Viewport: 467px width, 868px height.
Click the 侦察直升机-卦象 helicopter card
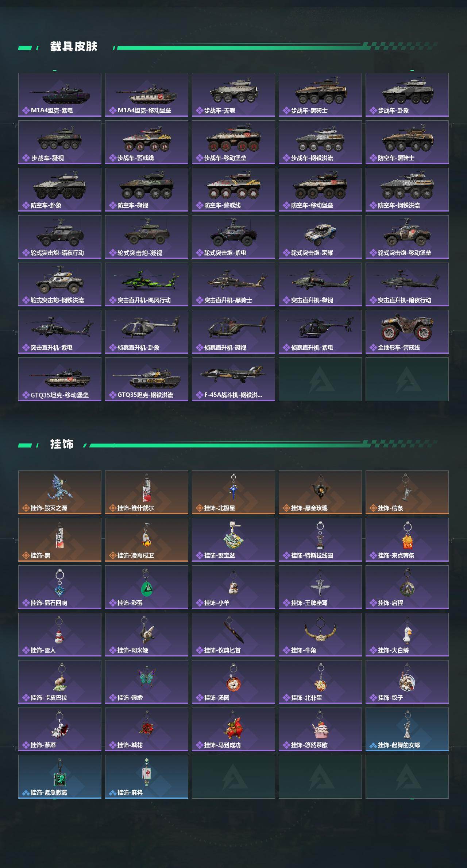pyautogui.click(x=147, y=332)
